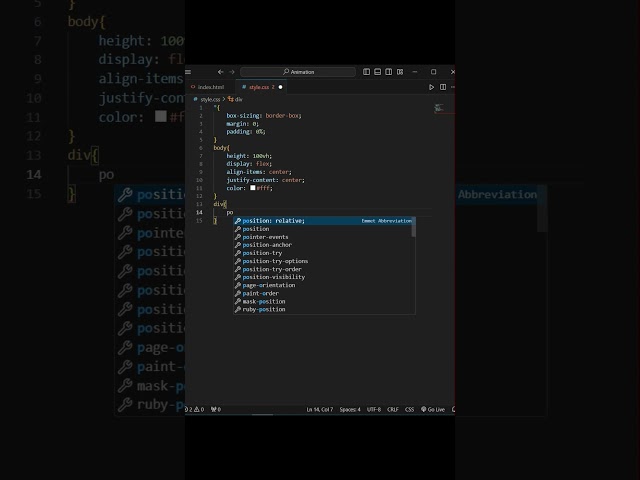Click the 'div{' selector line
The height and width of the screenshot is (480, 640).
pyautogui.click(x=220, y=204)
